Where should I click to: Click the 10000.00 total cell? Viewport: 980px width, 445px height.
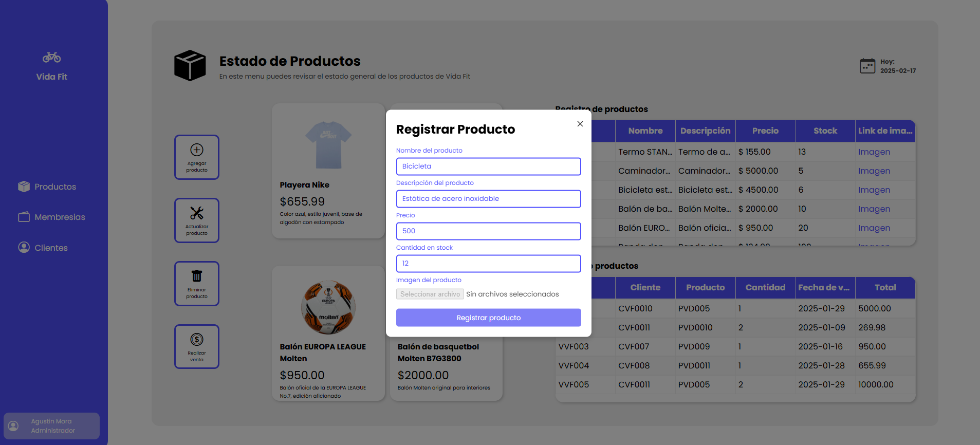pos(885,385)
